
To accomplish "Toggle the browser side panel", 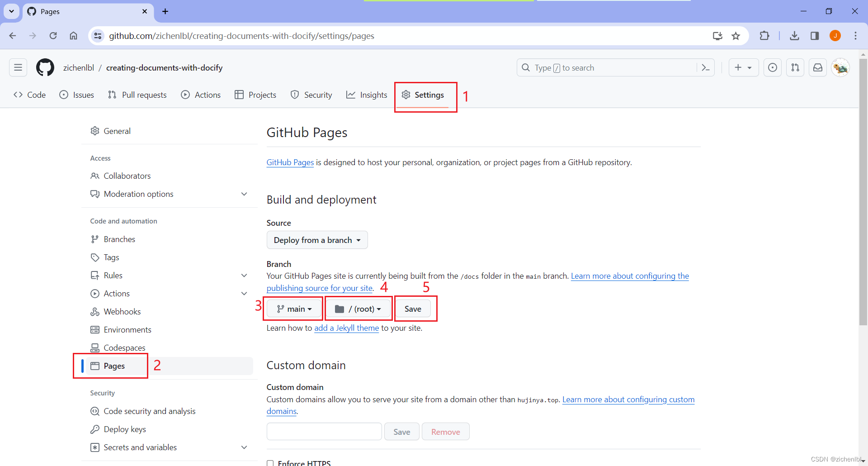I will tap(815, 36).
